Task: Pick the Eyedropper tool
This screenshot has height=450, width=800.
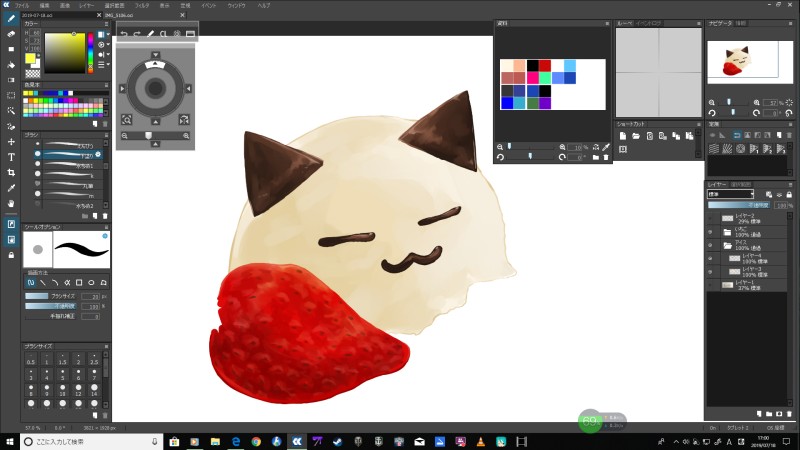Action: click(10, 188)
